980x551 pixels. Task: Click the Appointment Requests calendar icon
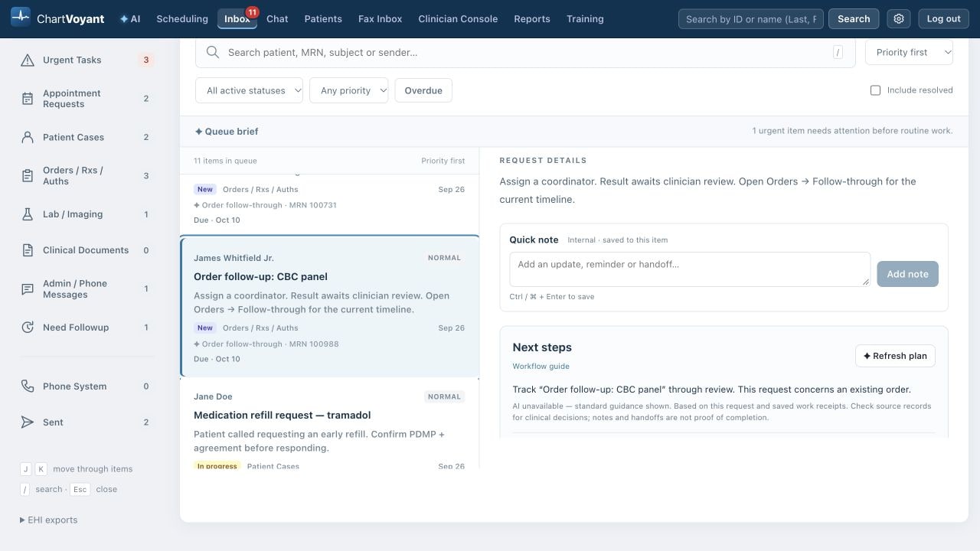click(x=28, y=99)
